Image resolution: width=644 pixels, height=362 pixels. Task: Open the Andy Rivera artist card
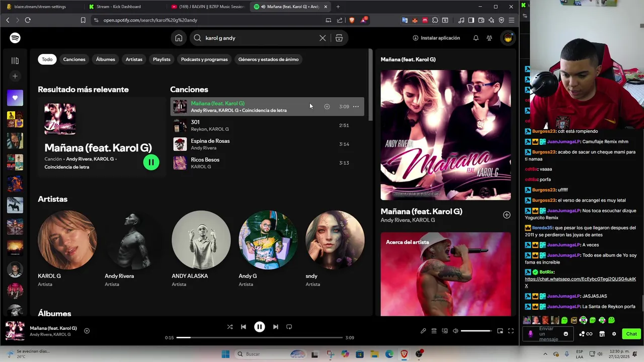point(134,248)
